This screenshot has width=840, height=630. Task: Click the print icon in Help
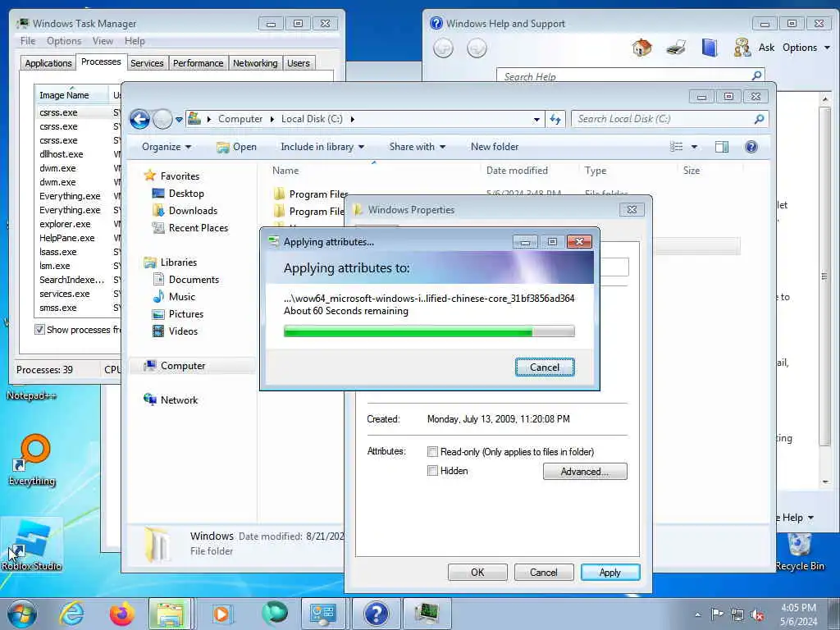(676, 48)
